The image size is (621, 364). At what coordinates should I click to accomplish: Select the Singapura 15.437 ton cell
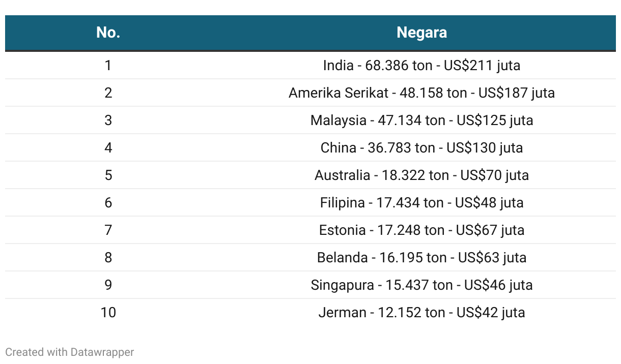click(421, 285)
